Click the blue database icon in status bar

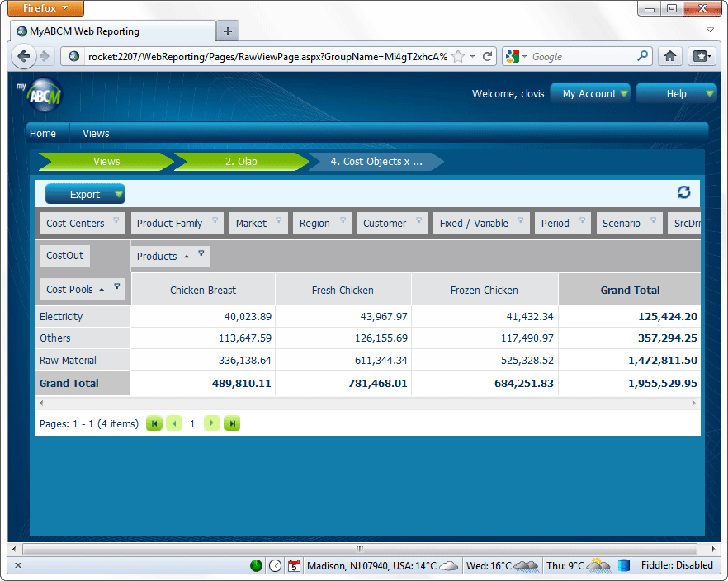(624, 565)
